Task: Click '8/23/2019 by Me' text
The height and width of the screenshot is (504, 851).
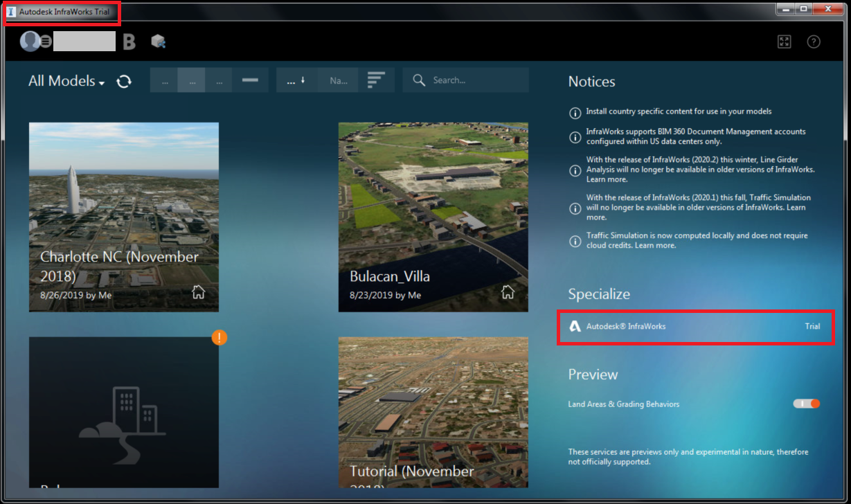Action: click(386, 295)
